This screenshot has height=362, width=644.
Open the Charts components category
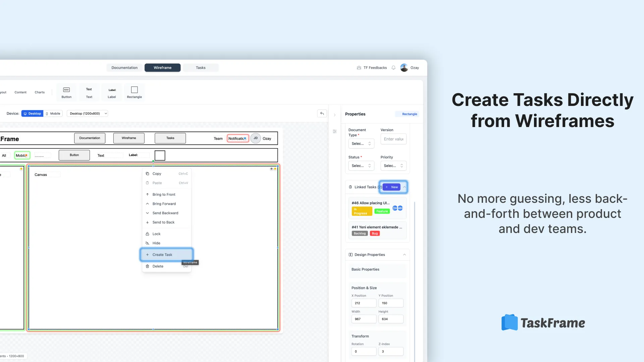click(40, 92)
